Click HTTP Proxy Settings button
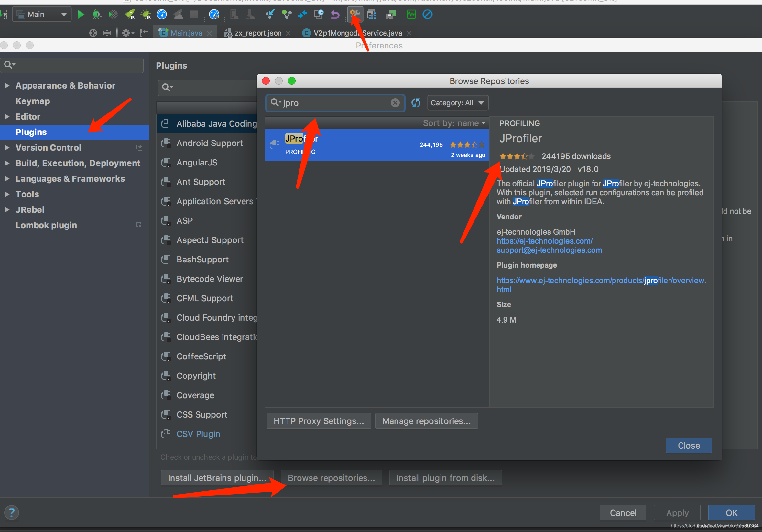The image size is (762, 532). tap(318, 421)
